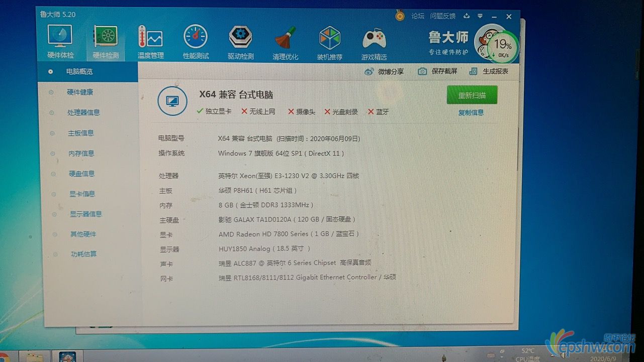Click the HUY1850 Analog monitor text
The width and height of the screenshot is (644, 362).
[x=264, y=249]
